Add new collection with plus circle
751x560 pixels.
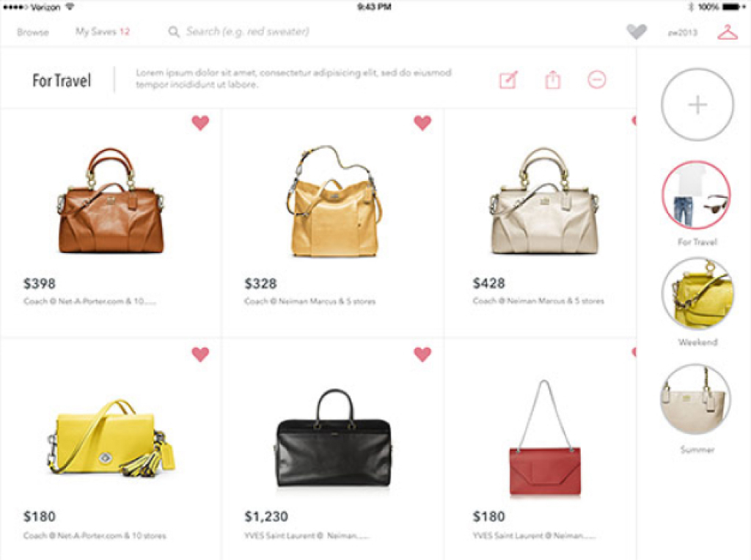pyautogui.click(x=697, y=104)
